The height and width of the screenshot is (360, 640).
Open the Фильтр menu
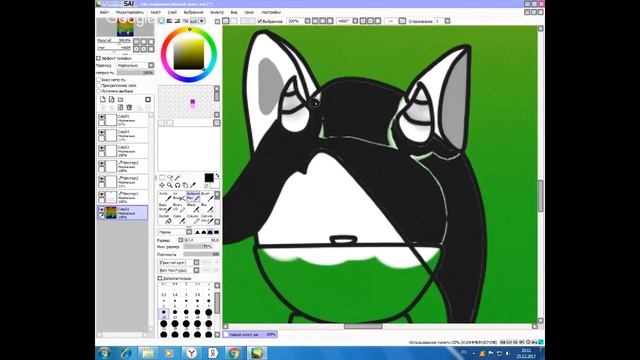pyautogui.click(x=217, y=13)
